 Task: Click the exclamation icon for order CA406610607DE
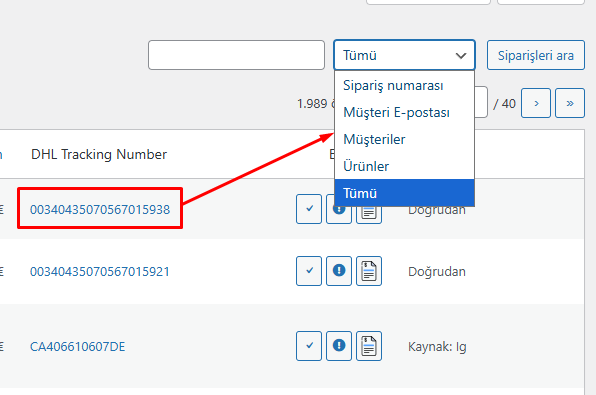pyautogui.click(x=339, y=346)
